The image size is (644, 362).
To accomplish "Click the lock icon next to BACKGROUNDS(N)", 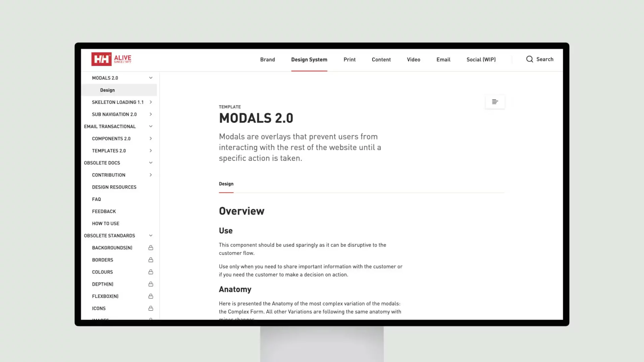I will click(150, 247).
